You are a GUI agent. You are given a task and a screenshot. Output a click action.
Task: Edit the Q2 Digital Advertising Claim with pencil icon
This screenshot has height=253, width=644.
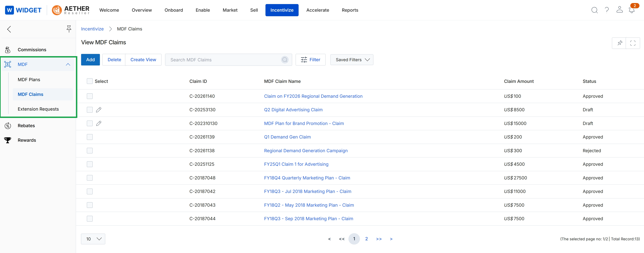point(99,110)
